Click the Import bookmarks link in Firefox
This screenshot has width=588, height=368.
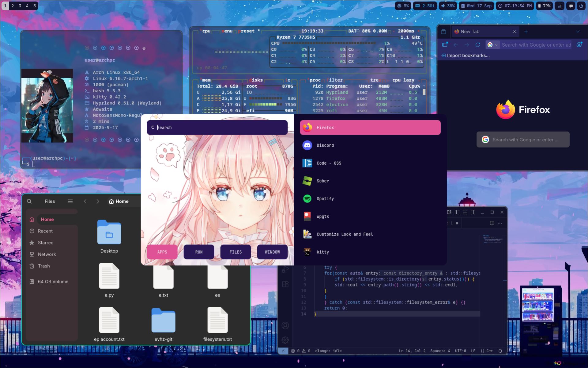click(x=466, y=56)
